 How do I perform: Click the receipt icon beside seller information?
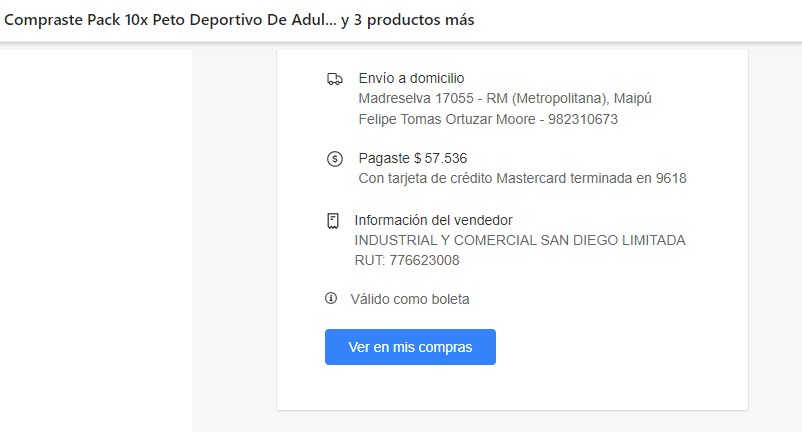333,221
